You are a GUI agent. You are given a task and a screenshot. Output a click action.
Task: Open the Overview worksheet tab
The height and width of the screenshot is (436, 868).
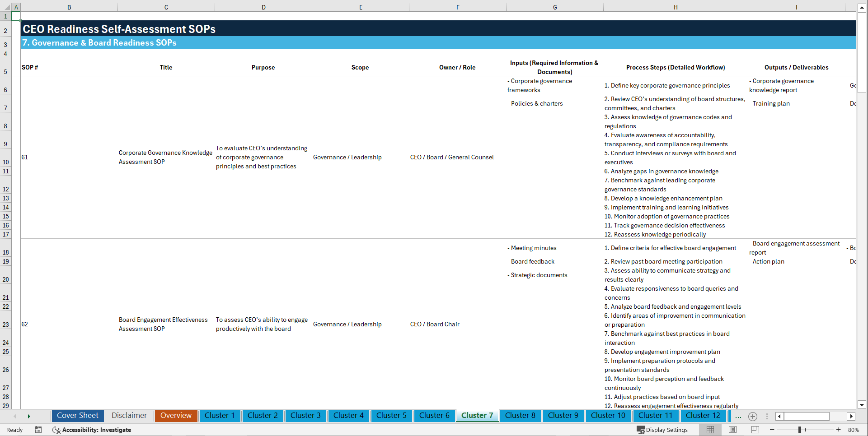coord(176,416)
